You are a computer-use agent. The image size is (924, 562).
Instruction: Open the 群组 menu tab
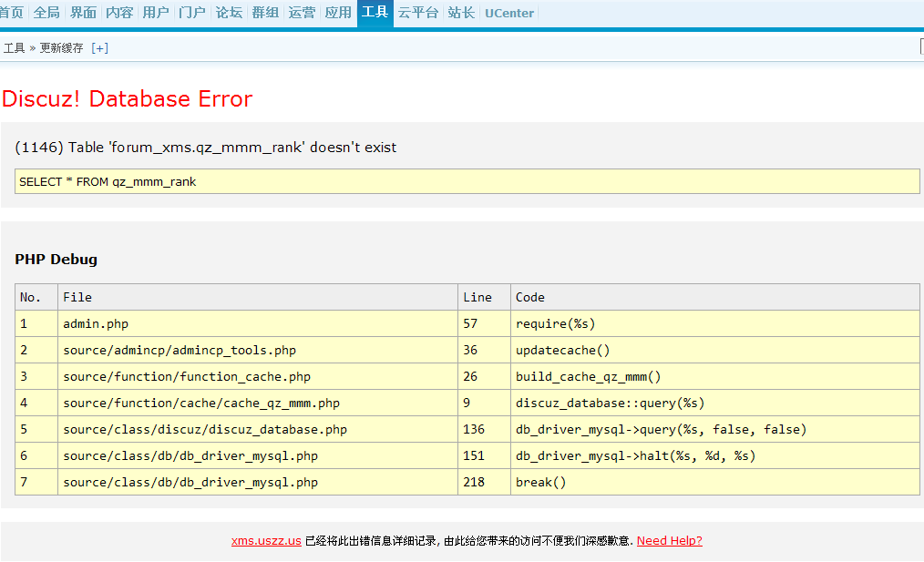pos(265,13)
